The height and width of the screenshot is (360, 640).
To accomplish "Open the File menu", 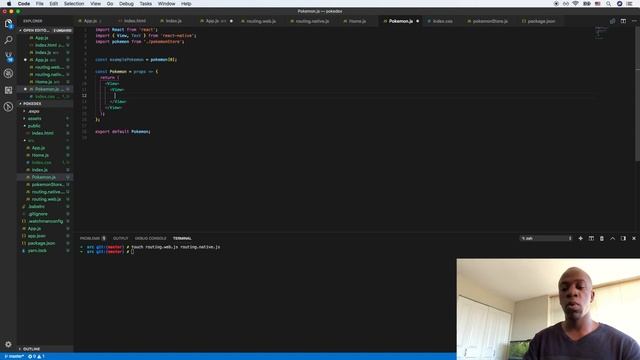I will 40,4.
